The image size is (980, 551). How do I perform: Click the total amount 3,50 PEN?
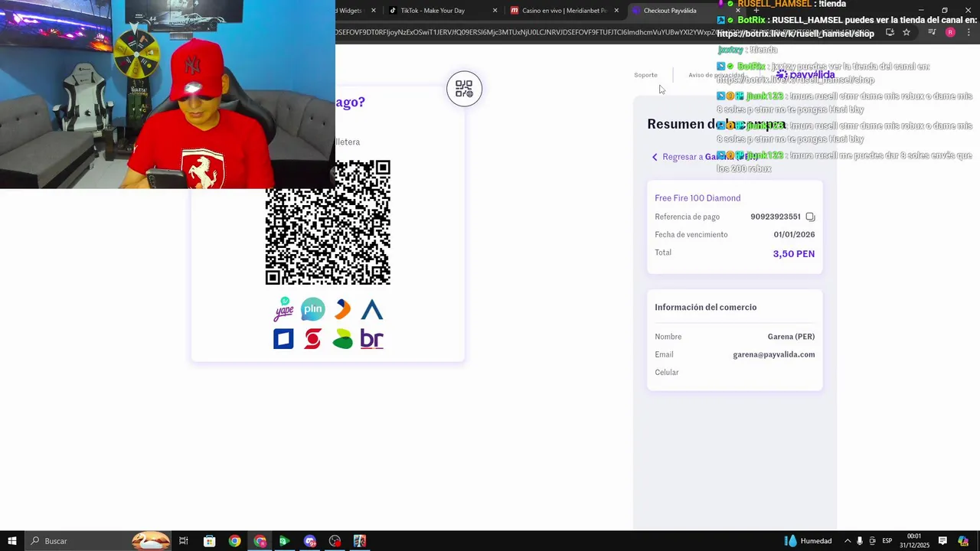[794, 253]
